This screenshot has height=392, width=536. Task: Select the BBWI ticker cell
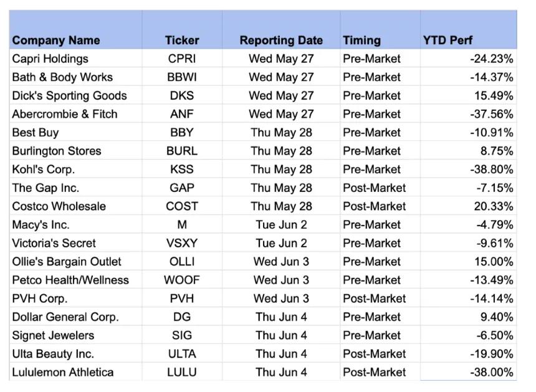tap(182, 77)
